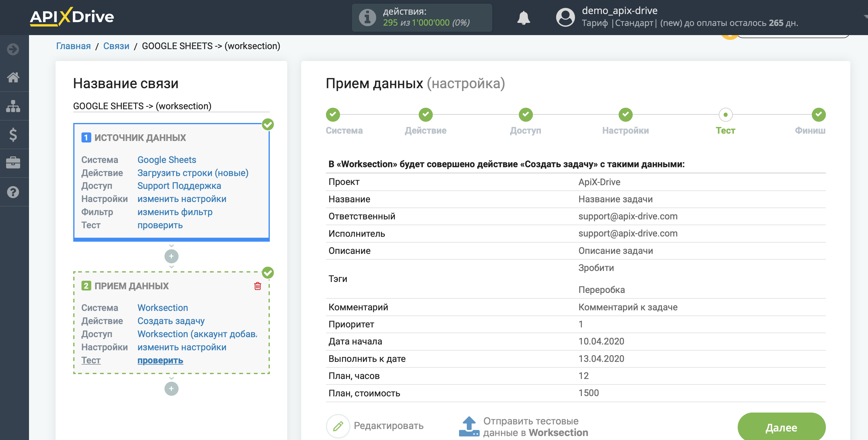
Task: Click the Описание задачи value
Action: pos(615,251)
